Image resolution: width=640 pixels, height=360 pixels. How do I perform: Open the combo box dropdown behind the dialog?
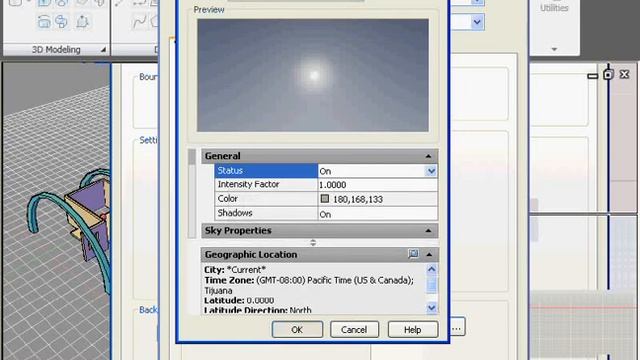tap(477, 22)
